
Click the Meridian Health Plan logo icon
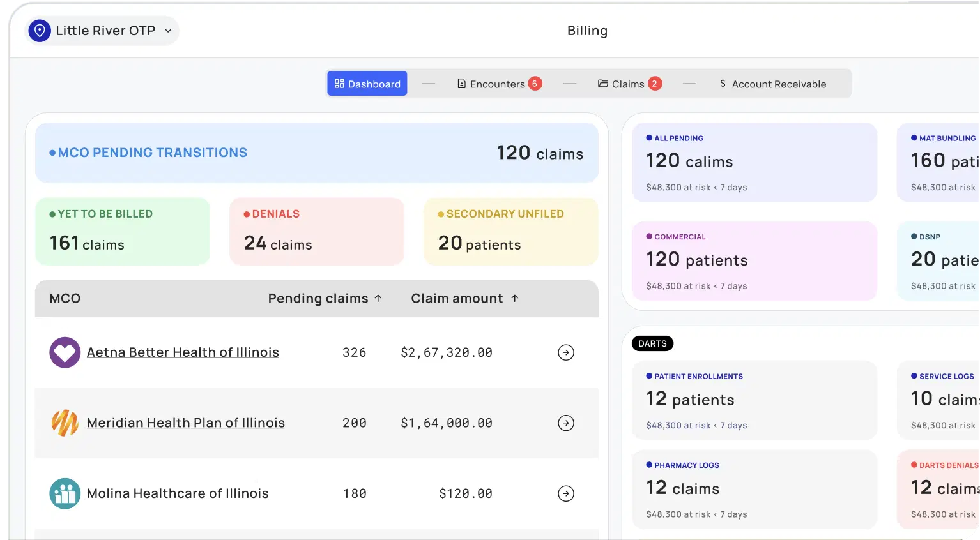pyautogui.click(x=65, y=423)
